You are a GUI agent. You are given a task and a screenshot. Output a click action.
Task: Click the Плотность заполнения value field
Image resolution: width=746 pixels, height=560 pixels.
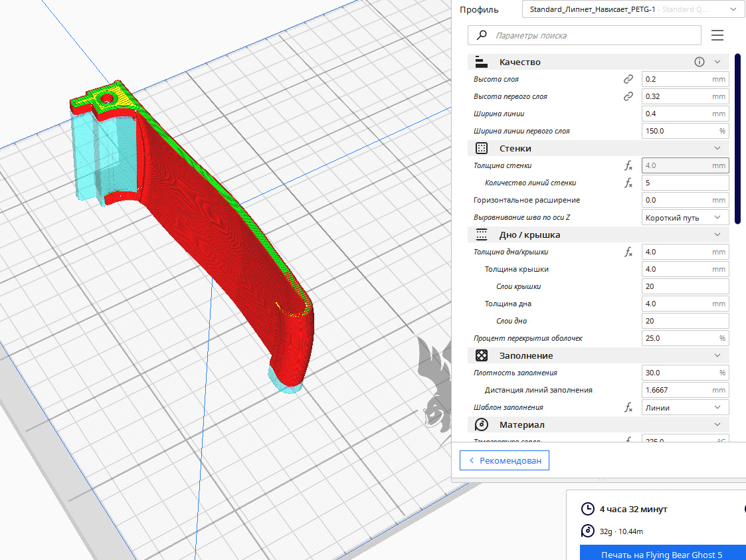pos(685,373)
